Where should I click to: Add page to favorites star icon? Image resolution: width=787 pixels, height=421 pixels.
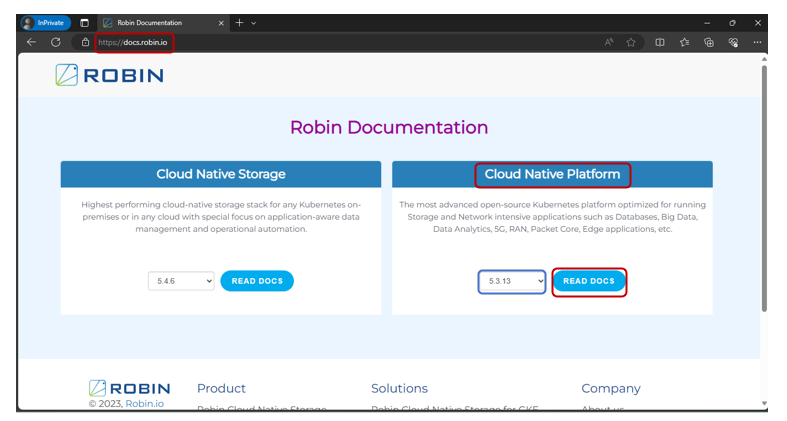[x=631, y=42]
